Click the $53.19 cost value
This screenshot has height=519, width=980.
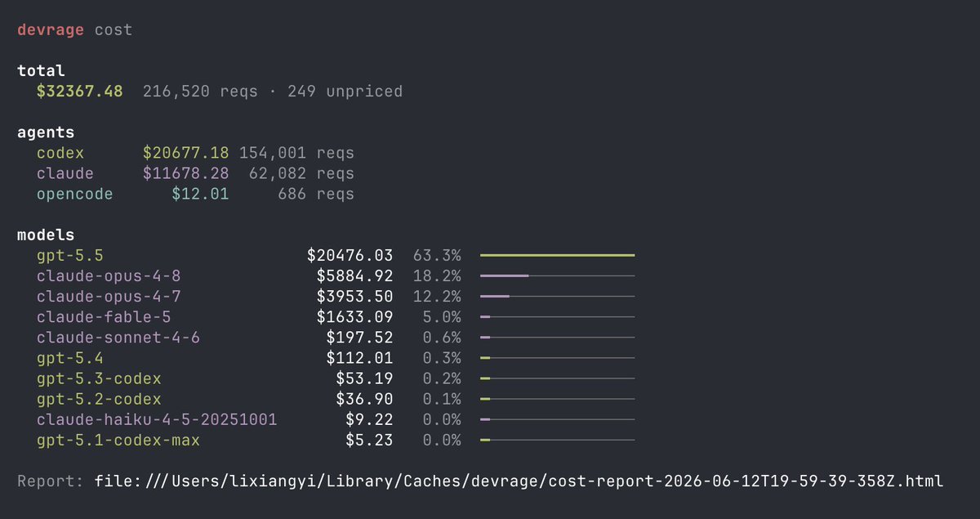[364, 378]
